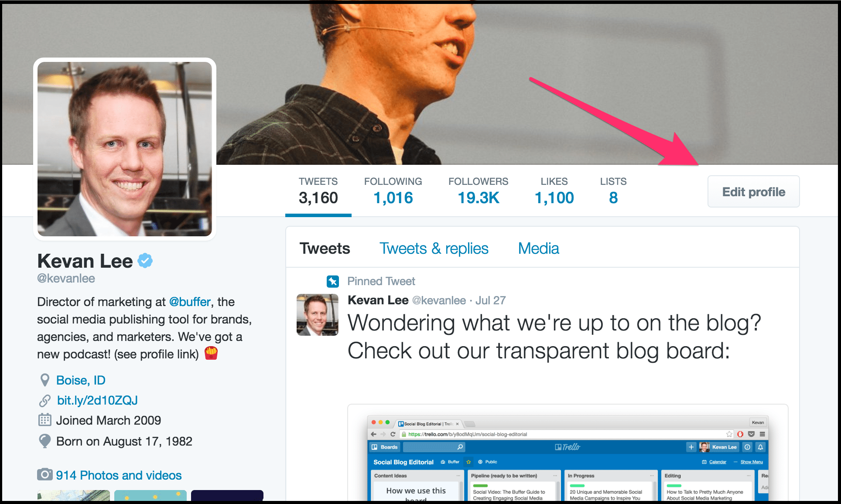The height and width of the screenshot is (504, 841).
Task: Click the Pinned Tweet label
Action: 381,281
